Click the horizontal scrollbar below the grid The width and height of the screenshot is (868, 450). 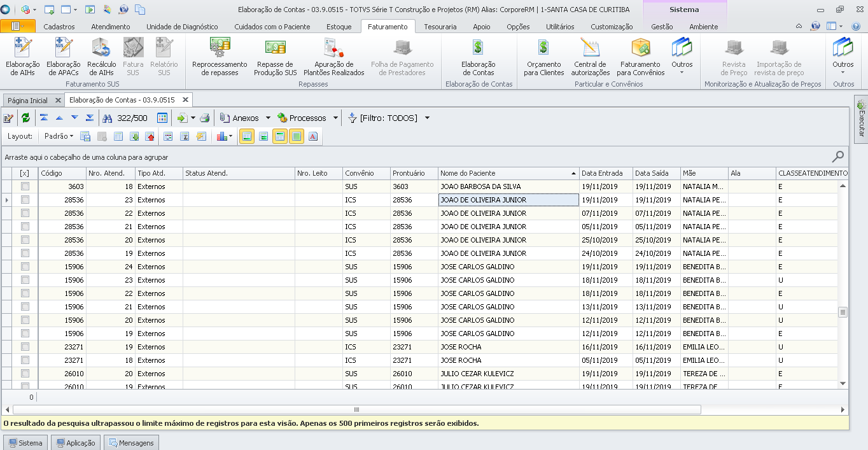356,410
